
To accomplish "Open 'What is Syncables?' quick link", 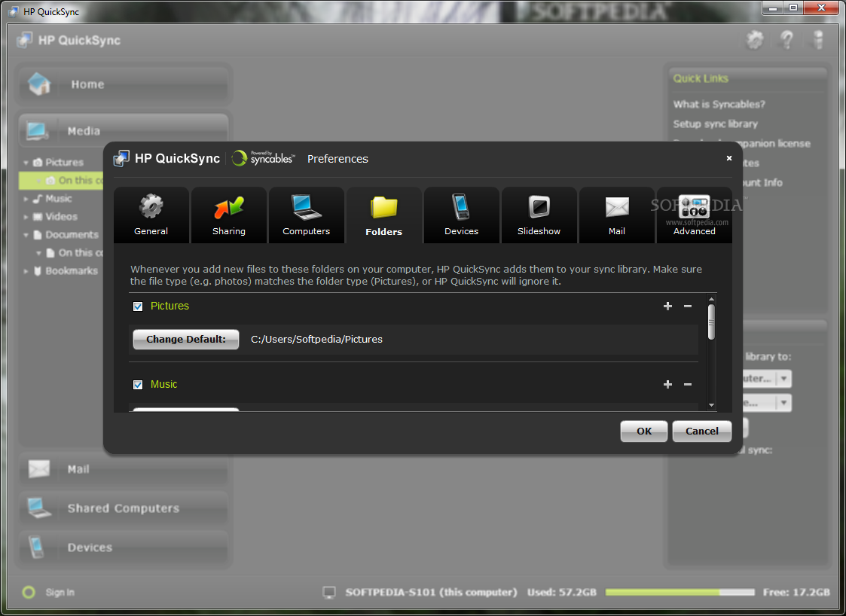I will [x=719, y=104].
